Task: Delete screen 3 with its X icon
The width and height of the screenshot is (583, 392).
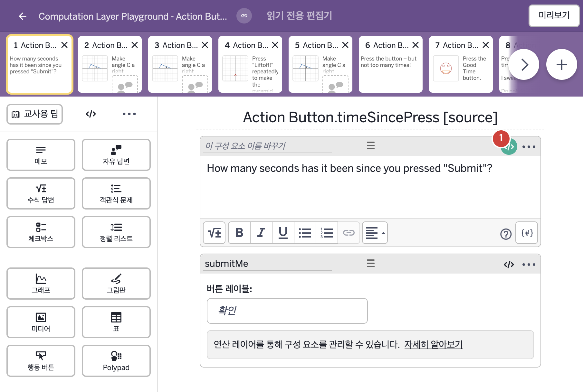Action: 205,45
